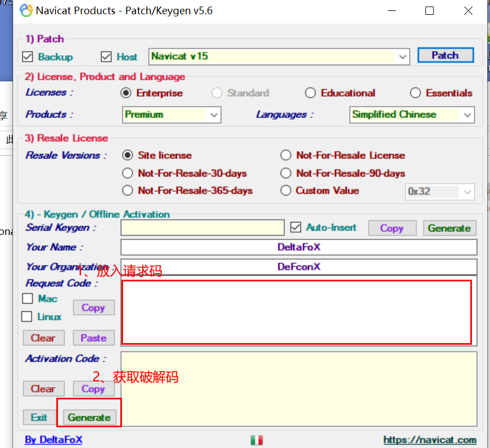Select Custom Value radio button
The image size is (490, 448).
(285, 191)
